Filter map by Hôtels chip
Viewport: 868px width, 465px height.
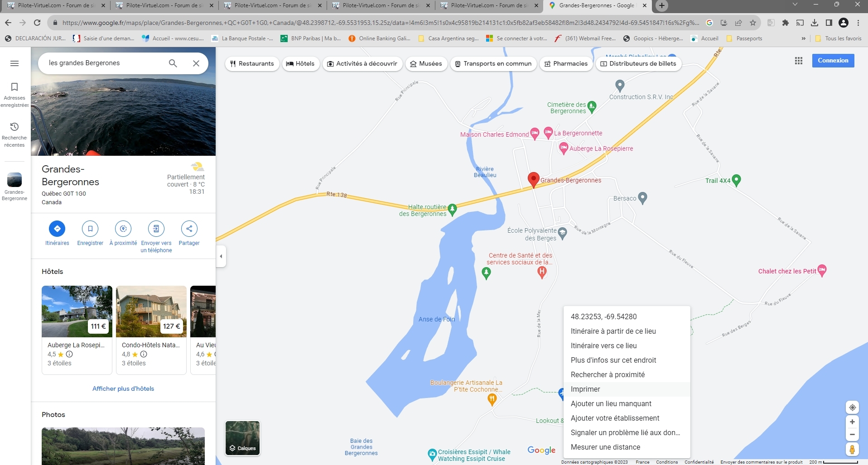point(300,64)
